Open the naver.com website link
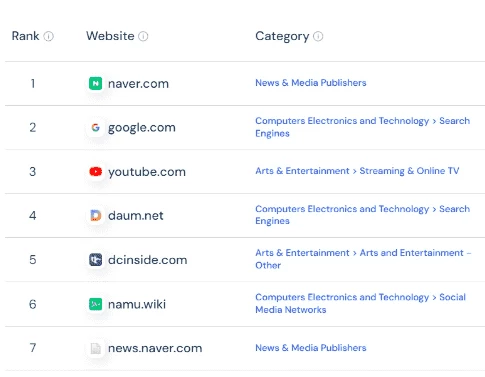 tap(138, 84)
